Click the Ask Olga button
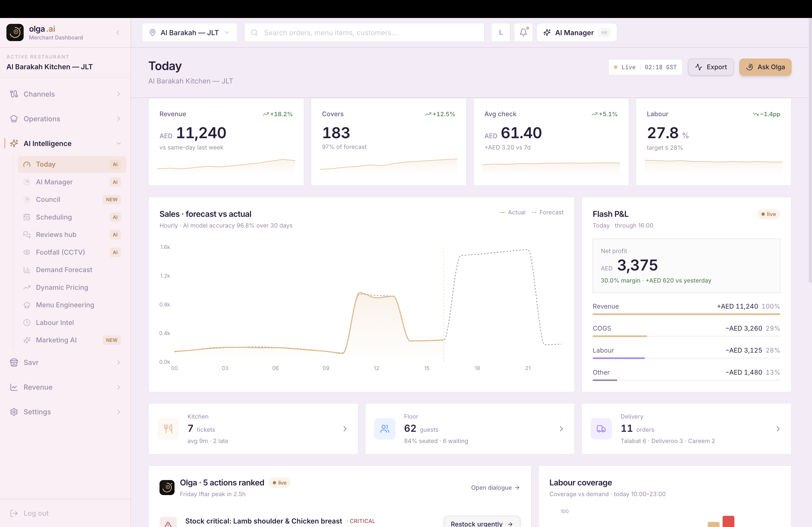Image resolution: width=812 pixels, height=527 pixels. (765, 67)
